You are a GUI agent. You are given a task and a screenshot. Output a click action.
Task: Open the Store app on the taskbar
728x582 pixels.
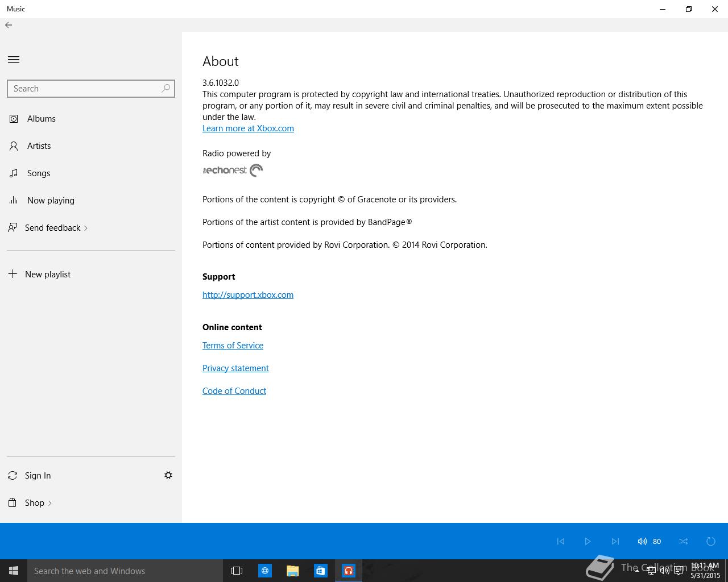(x=321, y=571)
